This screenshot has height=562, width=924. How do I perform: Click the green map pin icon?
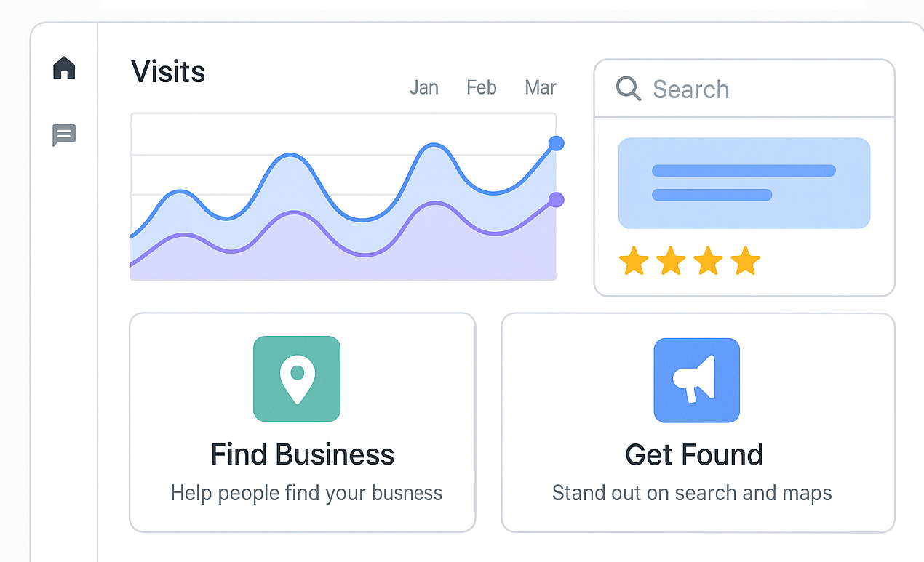297,379
